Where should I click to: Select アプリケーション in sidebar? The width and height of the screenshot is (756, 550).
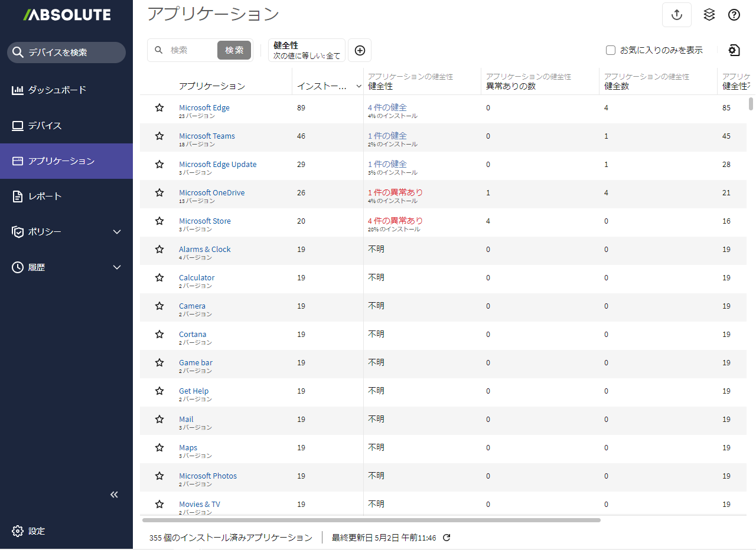coord(66,161)
